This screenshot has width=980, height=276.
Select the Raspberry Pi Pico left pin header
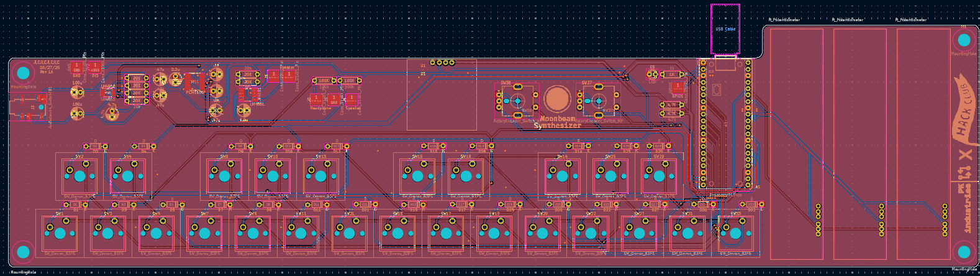[704, 123]
